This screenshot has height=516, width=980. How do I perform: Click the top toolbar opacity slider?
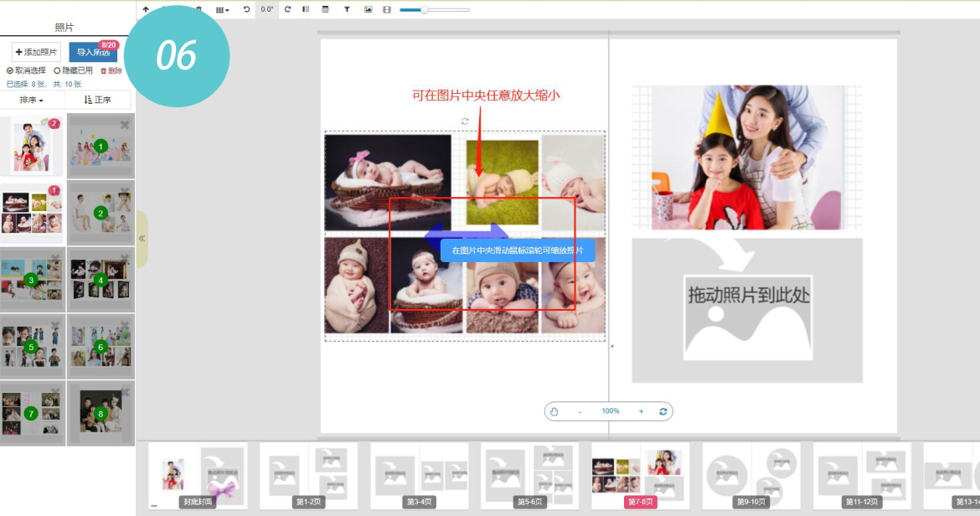(x=434, y=10)
